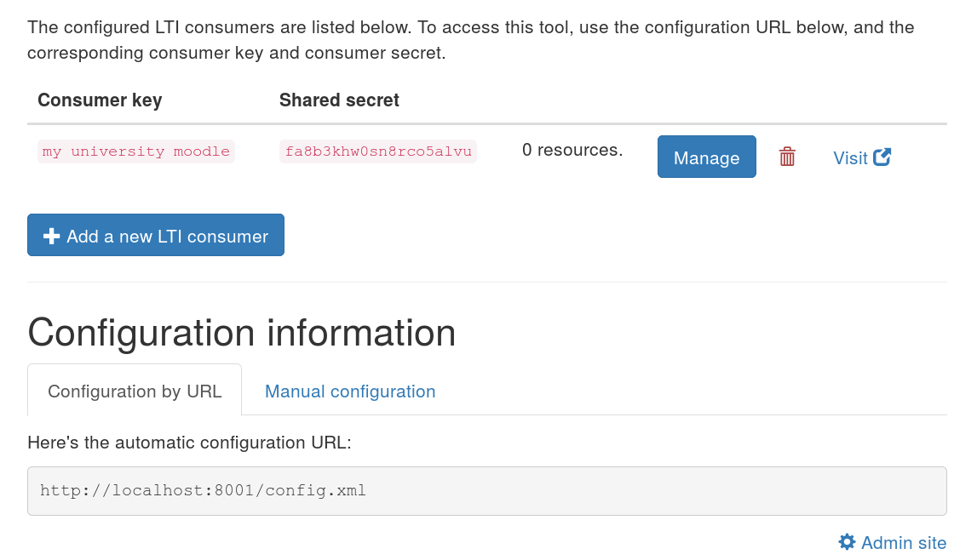Delete consumer with the red trash icon
This screenshot has width=977, height=560.
pos(787,157)
